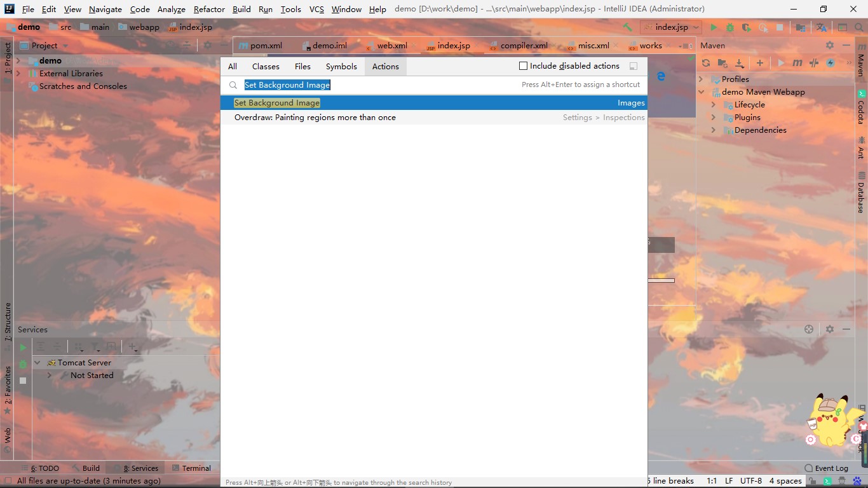The image size is (868, 488).
Task: Open the VCS menu
Action: click(316, 9)
